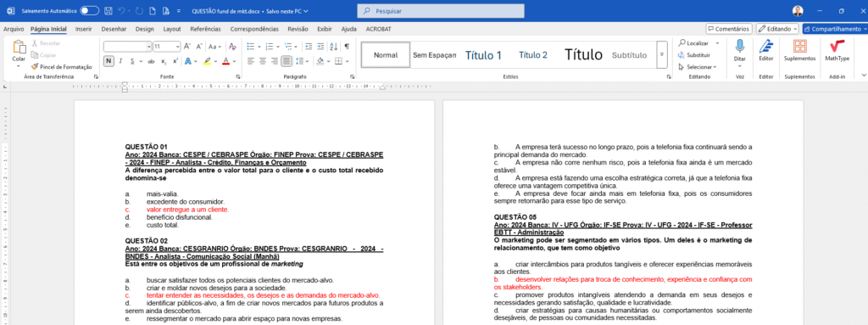This screenshot has height=325, width=868.
Task: Toggle strikethrough (ab) formatting
Action: point(151,61)
